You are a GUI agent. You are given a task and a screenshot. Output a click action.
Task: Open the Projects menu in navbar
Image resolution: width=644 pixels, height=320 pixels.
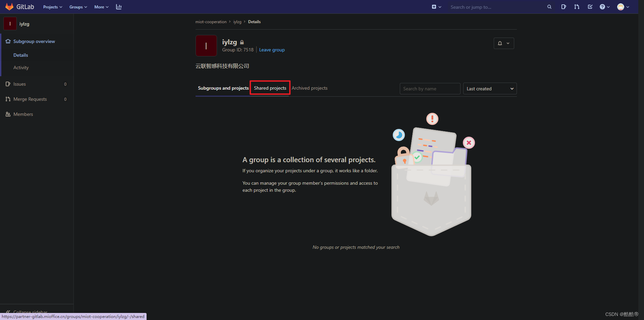53,7
